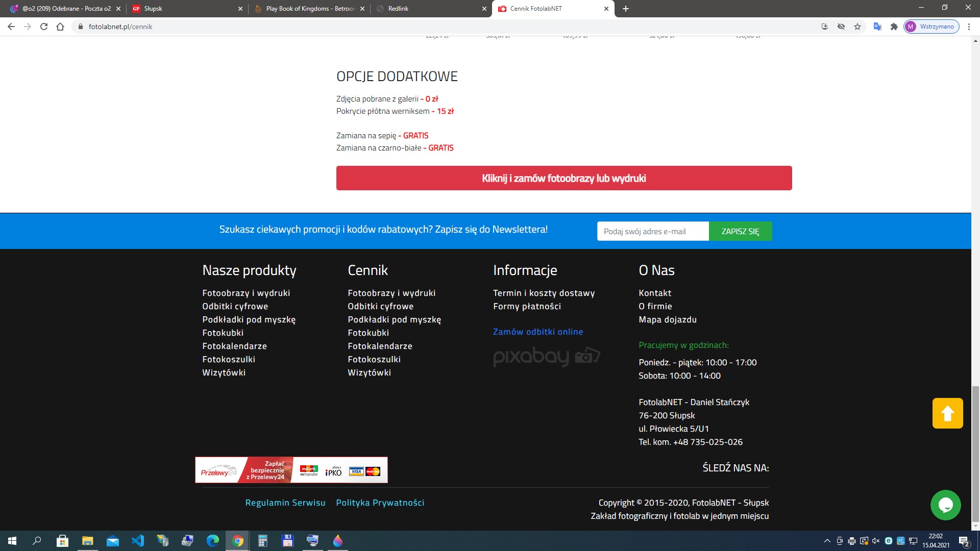Open 'Regulamin Serwisu' link
This screenshot has height=551, width=980.
[x=285, y=503]
